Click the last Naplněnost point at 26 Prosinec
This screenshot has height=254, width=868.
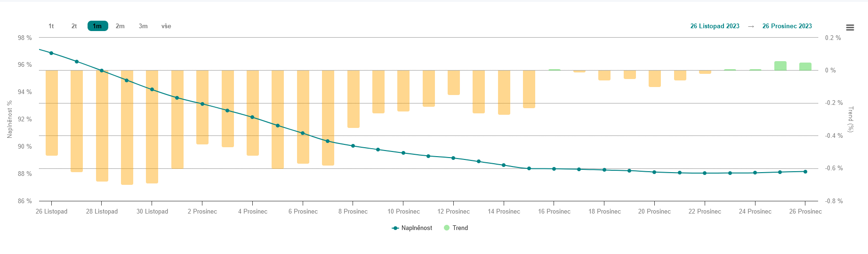[x=805, y=172]
